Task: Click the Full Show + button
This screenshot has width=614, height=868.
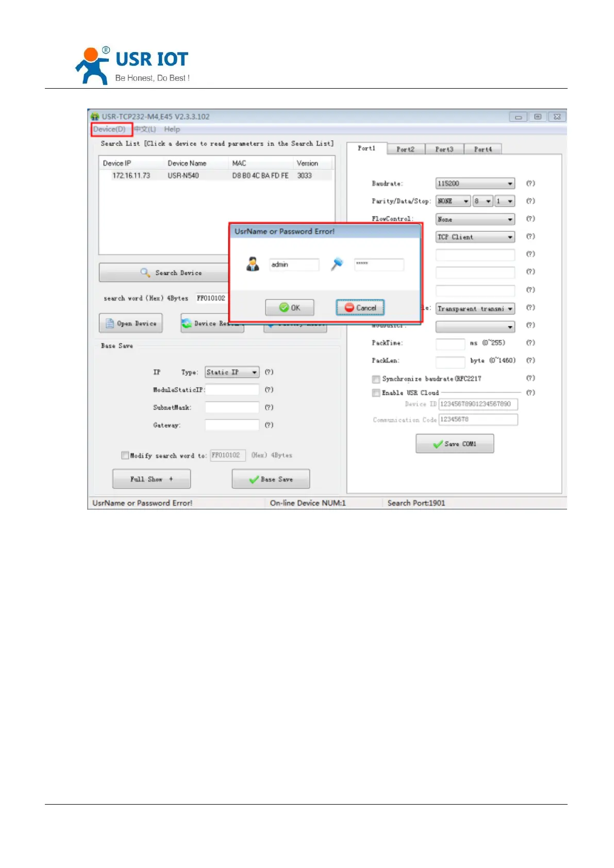Action: pos(152,479)
